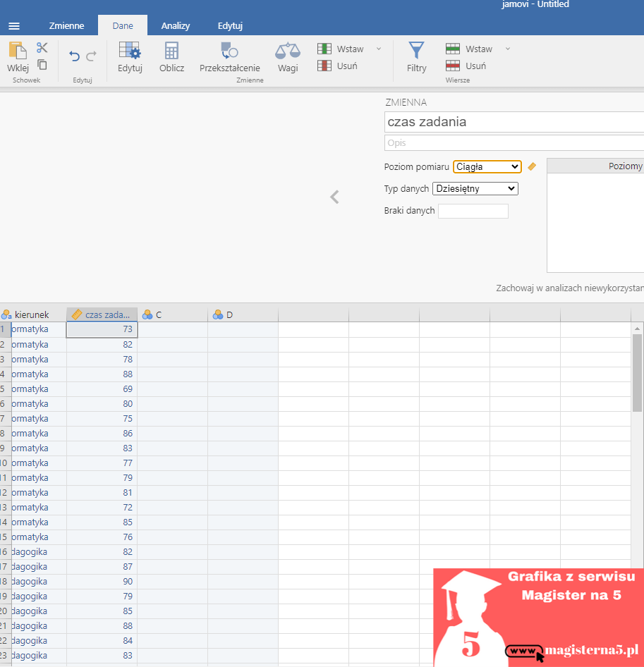Viewport: 644px width, 667px height.
Task: Click the Braki danych input field
Action: click(x=473, y=211)
